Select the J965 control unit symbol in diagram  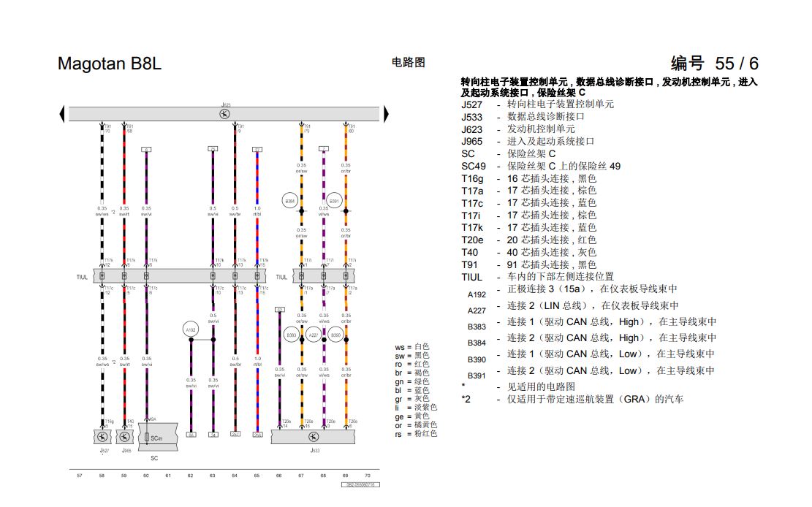(124, 437)
